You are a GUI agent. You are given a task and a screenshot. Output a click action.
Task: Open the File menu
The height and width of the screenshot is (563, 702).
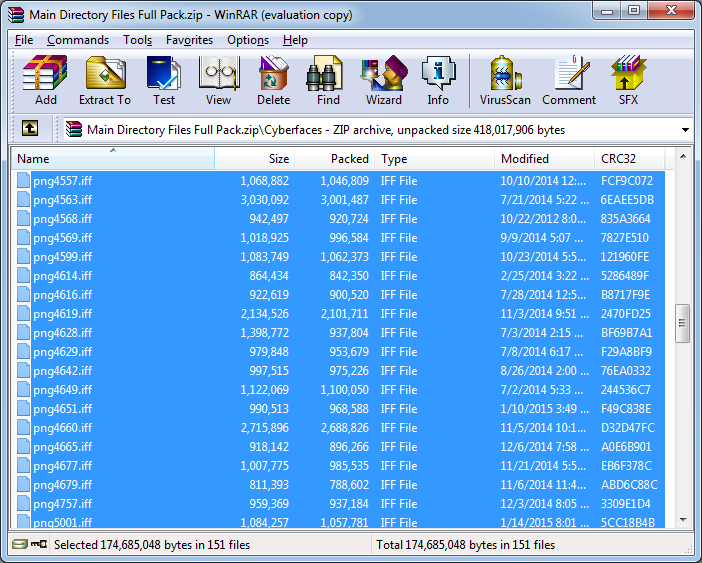pos(24,40)
